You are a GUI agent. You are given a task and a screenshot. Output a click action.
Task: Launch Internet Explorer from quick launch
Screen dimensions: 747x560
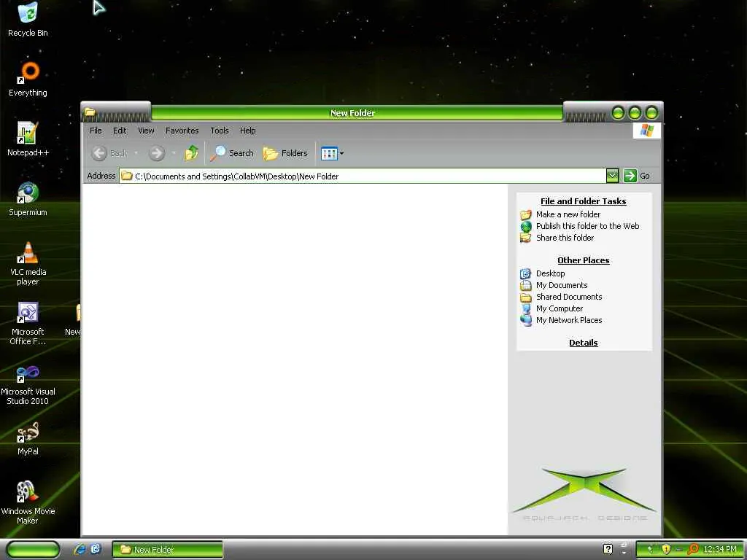(x=80, y=550)
